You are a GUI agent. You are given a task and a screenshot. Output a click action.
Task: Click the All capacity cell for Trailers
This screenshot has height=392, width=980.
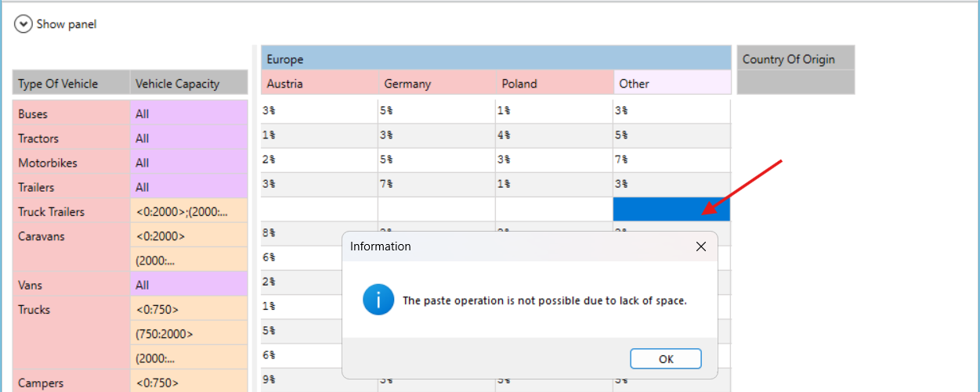(189, 187)
